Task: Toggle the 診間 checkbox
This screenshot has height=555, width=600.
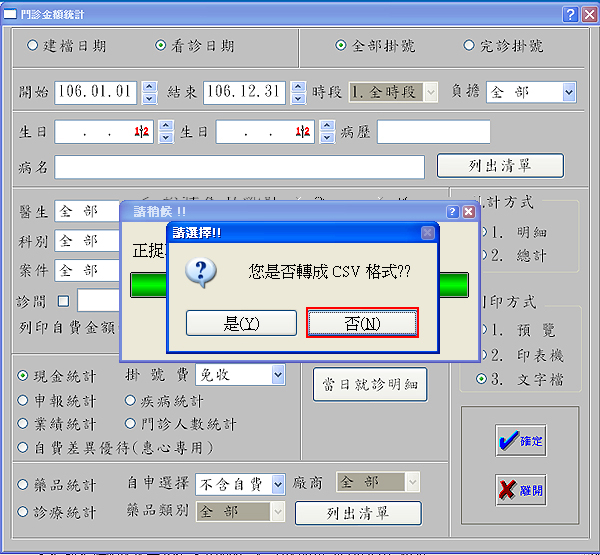Action: pos(63,300)
